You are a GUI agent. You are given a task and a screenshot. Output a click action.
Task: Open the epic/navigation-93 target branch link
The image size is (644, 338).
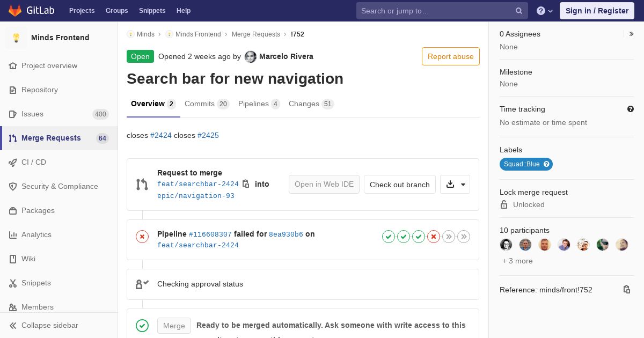(196, 196)
